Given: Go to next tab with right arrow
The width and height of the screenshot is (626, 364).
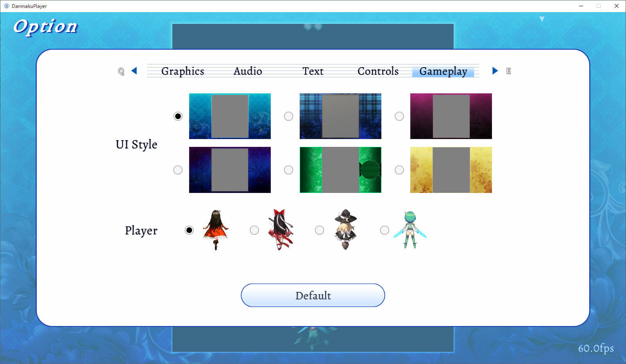Looking at the screenshot, I should pos(495,71).
